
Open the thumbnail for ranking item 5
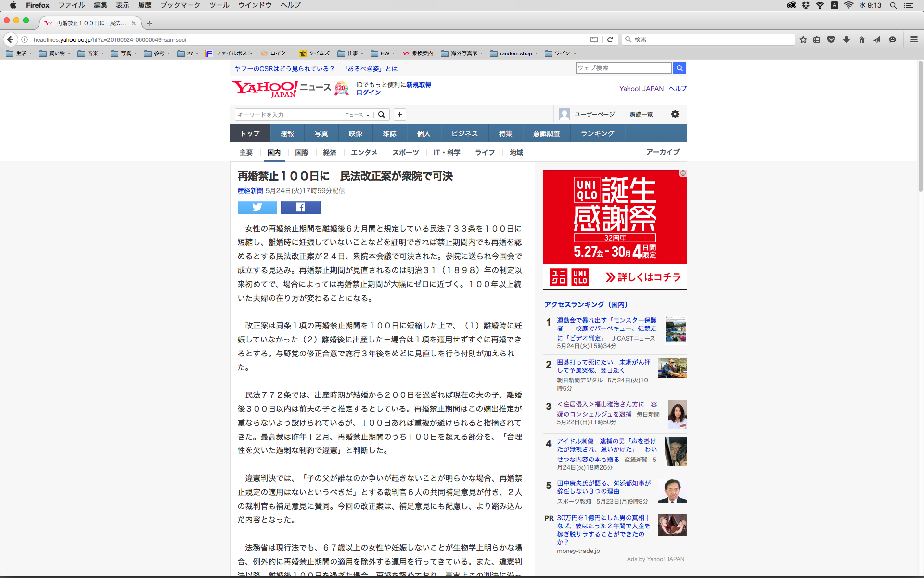point(672,491)
